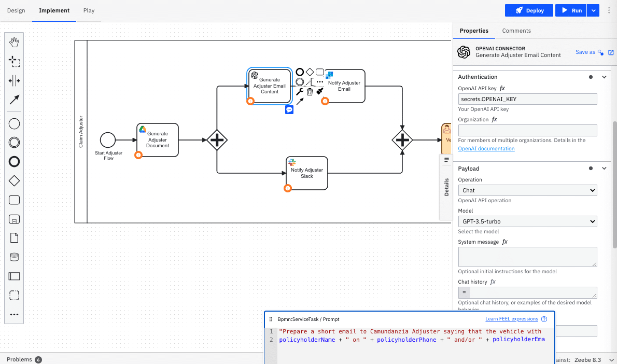The image size is (617, 364).
Task: Click the Deploy button
Action: (x=529, y=10)
